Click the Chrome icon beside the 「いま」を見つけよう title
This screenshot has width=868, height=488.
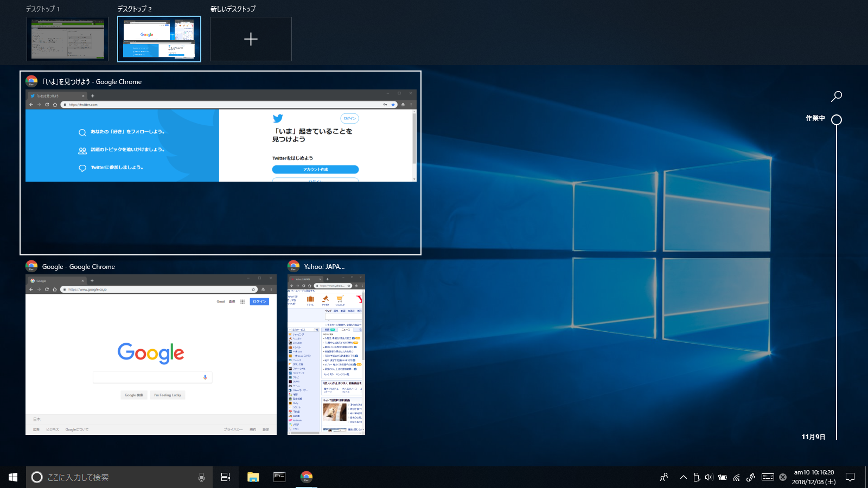coord(31,81)
